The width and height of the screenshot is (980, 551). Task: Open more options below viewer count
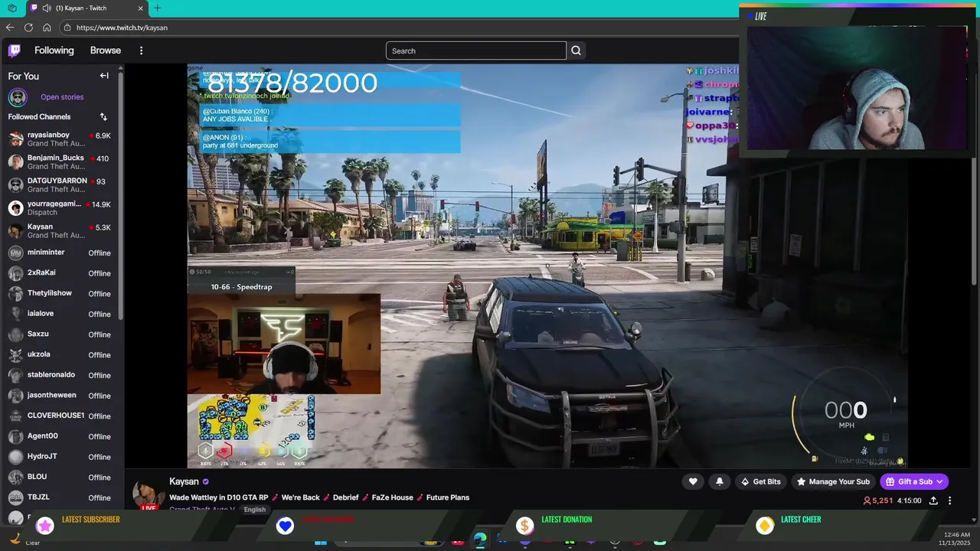point(950,500)
